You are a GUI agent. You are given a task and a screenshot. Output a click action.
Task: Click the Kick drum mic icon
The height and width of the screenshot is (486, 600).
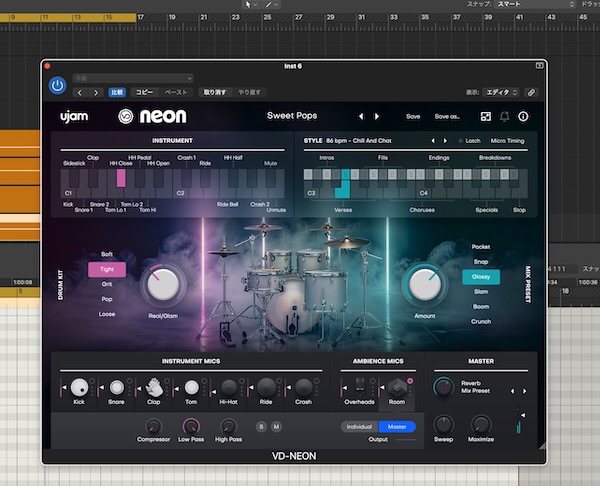coord(79,387)
